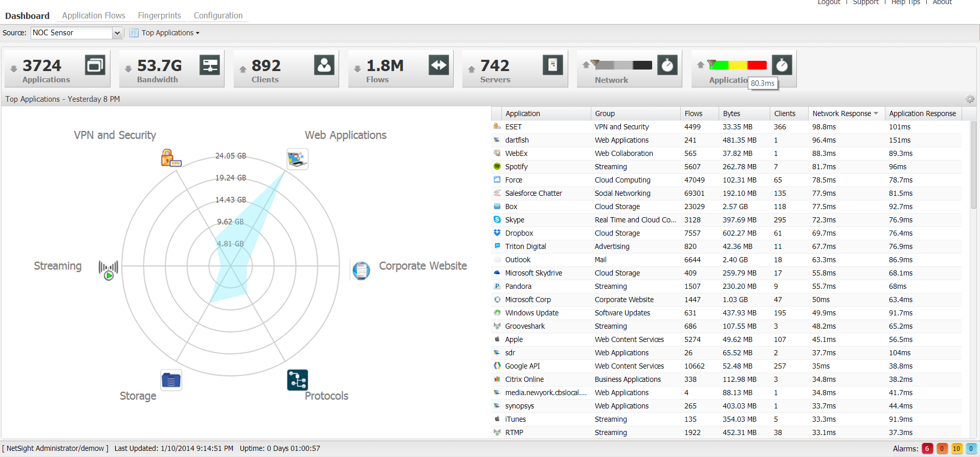This screenshot has height=457, width=980.
Task: Click the Flows arrows icon
Action: pos(439,65)
